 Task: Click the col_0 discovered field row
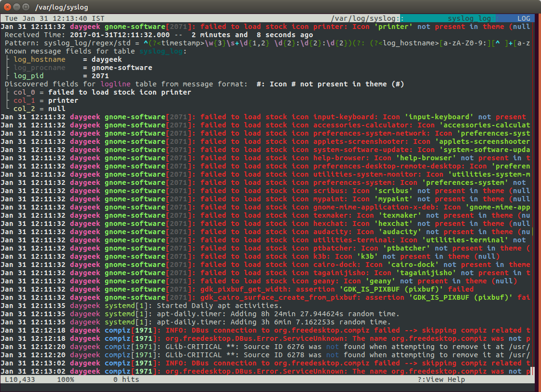click(102, 92)
